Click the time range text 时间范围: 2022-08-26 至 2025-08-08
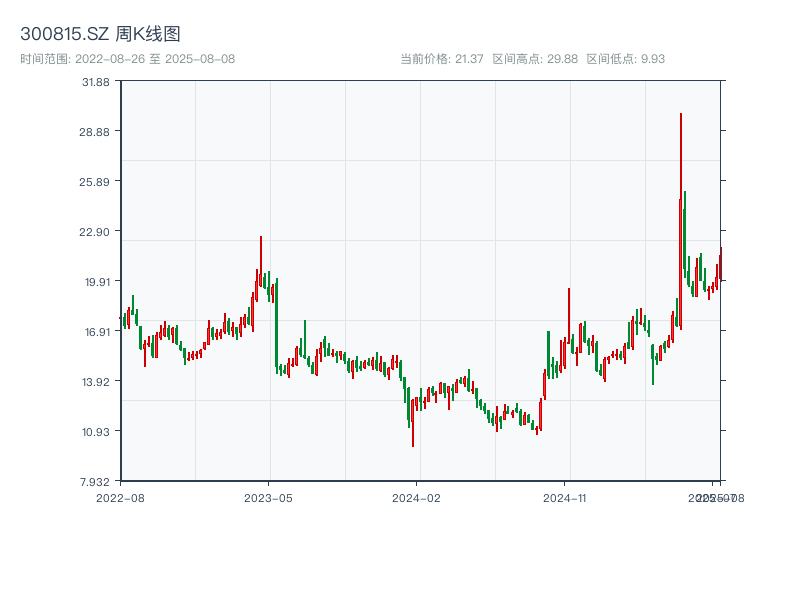 point(128,59)
